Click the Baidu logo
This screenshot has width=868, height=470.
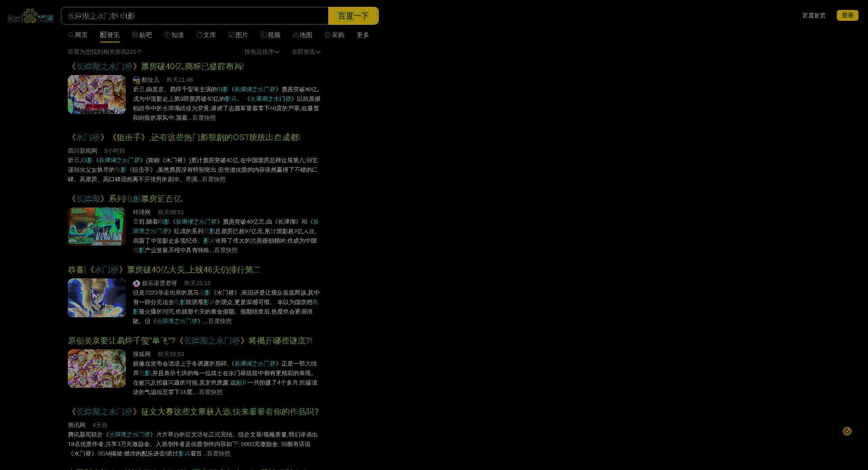click(x=30, y=16)
